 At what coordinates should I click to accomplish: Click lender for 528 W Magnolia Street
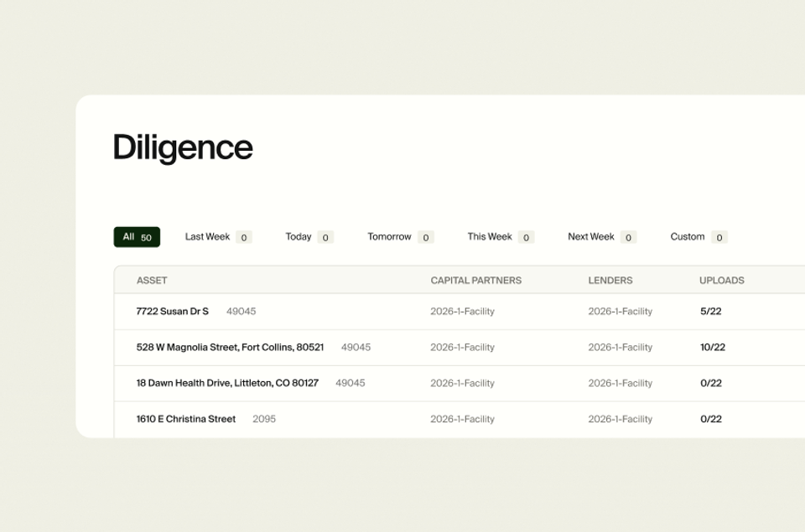click(x=621, y=348)
